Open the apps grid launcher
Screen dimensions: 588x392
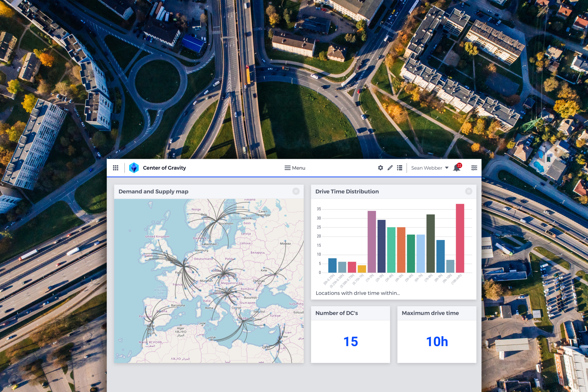115,168
